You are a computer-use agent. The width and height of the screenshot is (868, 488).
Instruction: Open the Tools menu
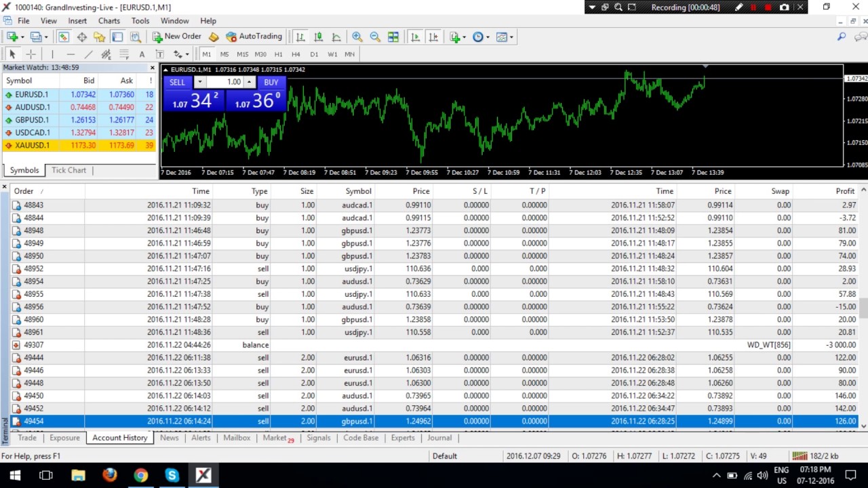pyautogui.click(x=140, y=21)
